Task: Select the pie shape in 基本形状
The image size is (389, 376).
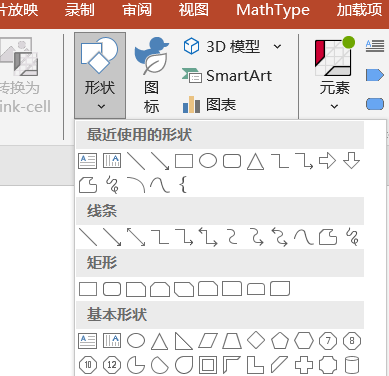Action: [x=136, y=365]
